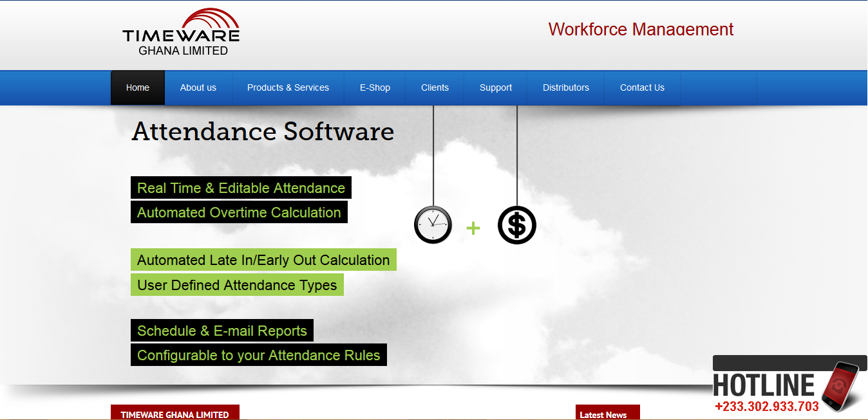
Task: Click the Attendance Software slide title
Action: tap(263, 131)
